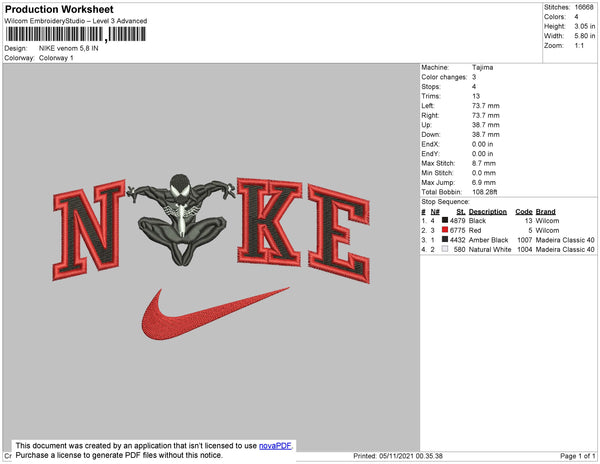Click the Production Worksheet title
The width and height of the screenshot is (600, 464).
click(59, 10)
